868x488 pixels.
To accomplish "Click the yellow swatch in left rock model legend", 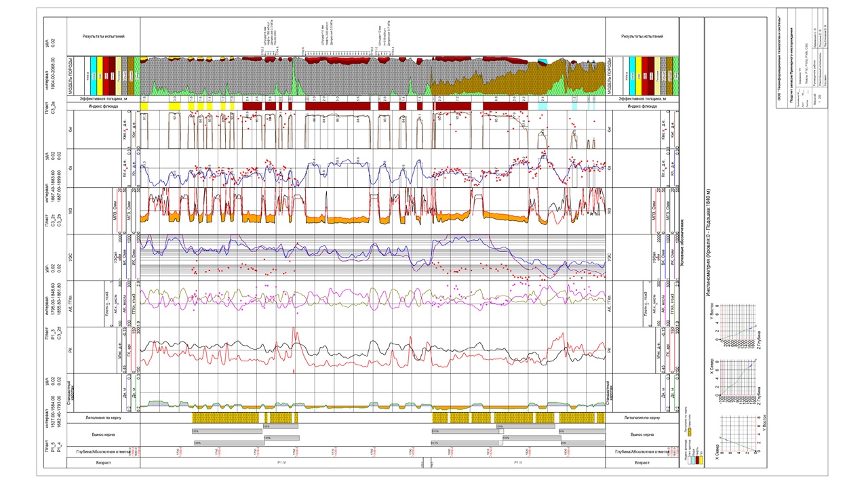I will [100, 76].
